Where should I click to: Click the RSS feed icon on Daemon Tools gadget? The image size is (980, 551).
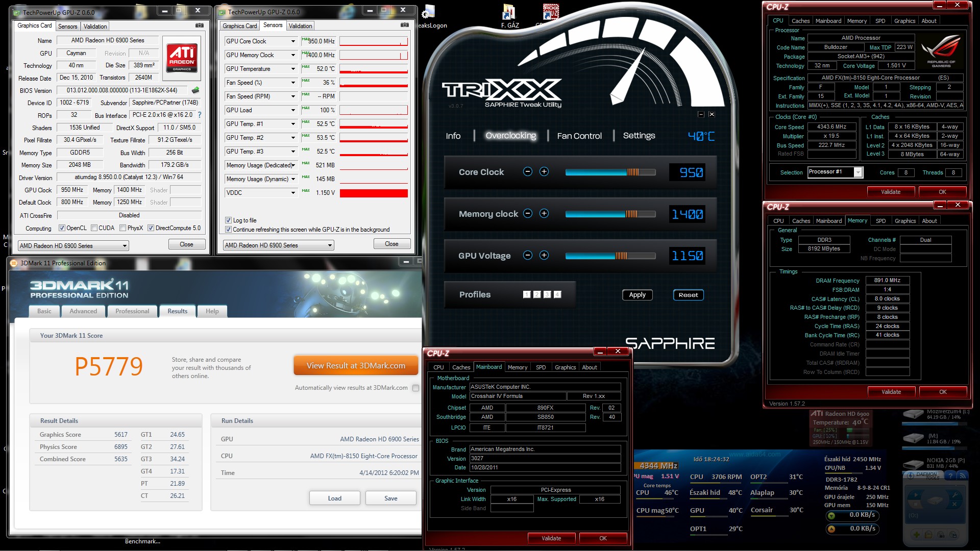pyautogui.click(x=962, y=475)
